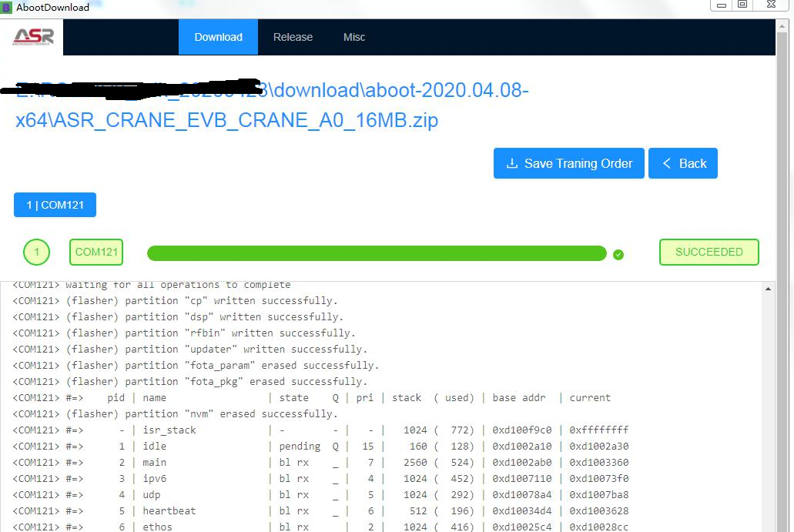
Task: Switch to the Download tab
Action: 218,37
